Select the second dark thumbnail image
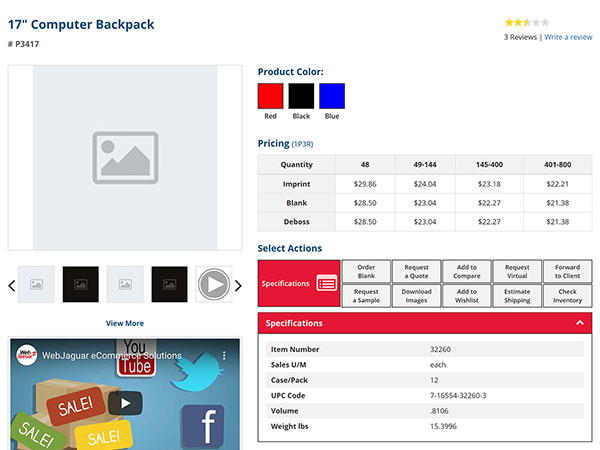600x450 pixels. click(x=170, y=285)
